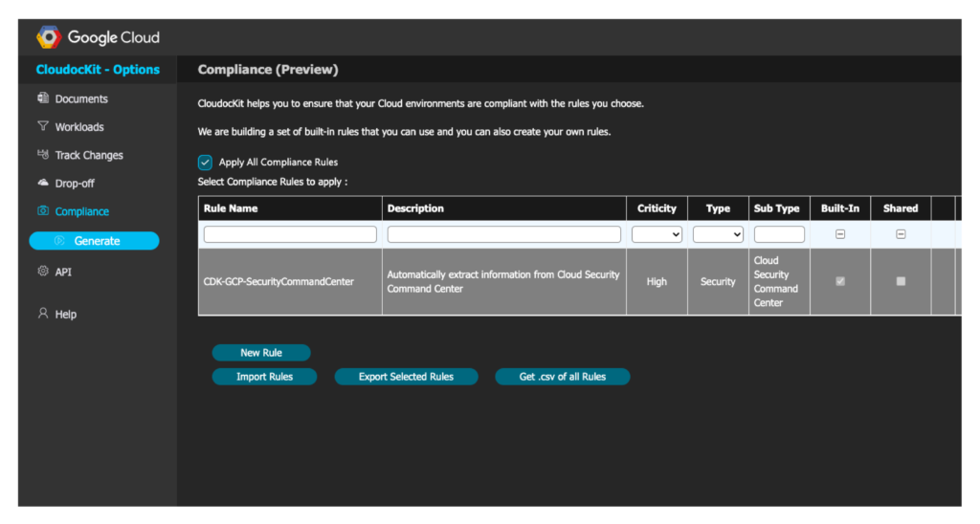
Task: Click the Security type cell
Action: pyautogui.click(x=718, y=282)
